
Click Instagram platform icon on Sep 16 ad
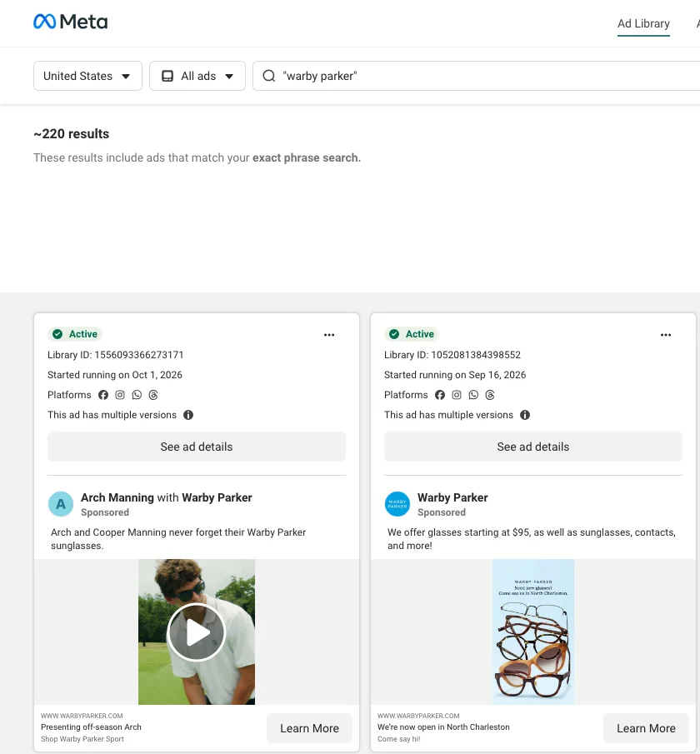(x=457, y=395)
